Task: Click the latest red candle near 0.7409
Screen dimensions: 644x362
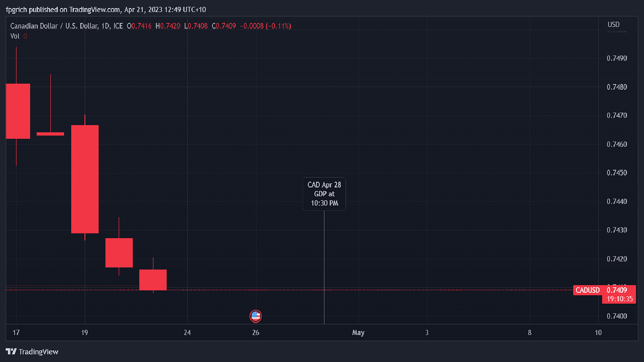Action: click(153, 280)
